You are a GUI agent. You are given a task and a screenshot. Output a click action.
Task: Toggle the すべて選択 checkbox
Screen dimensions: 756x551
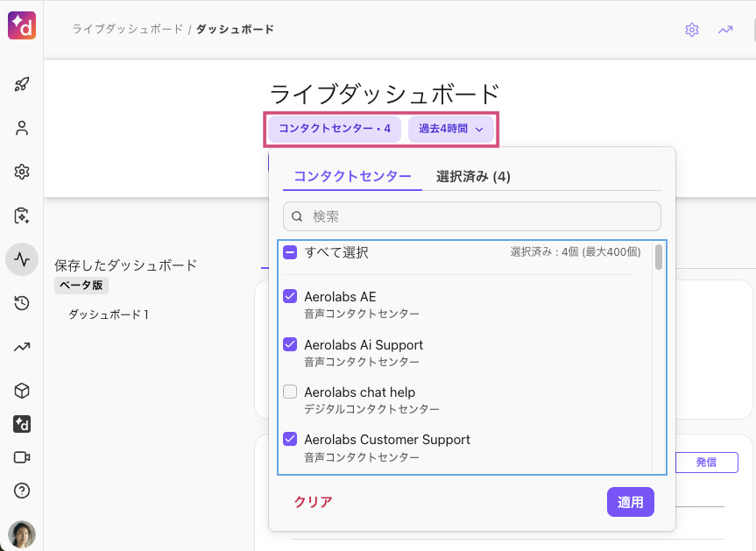pyautogui.click(x=290, y=252)
